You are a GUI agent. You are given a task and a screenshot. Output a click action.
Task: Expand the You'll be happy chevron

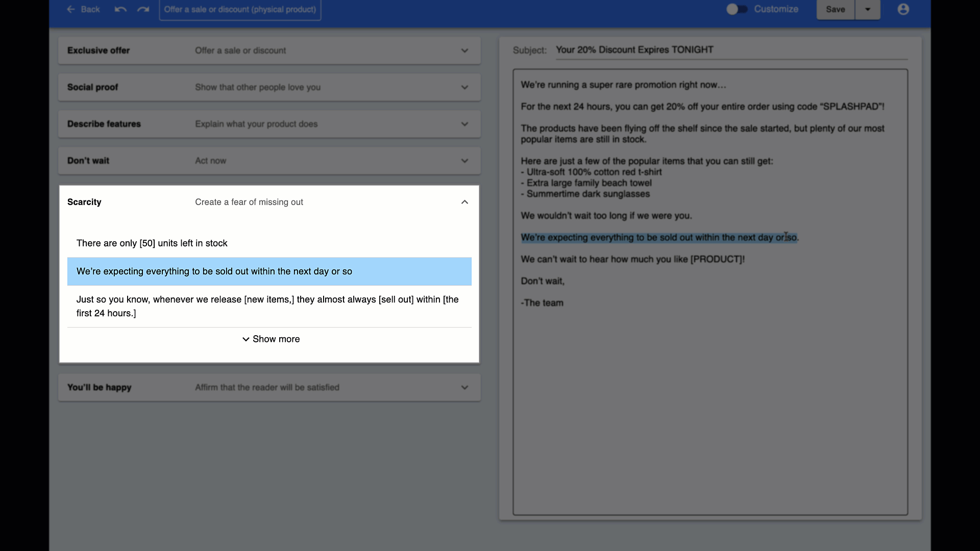coord(464,387)
